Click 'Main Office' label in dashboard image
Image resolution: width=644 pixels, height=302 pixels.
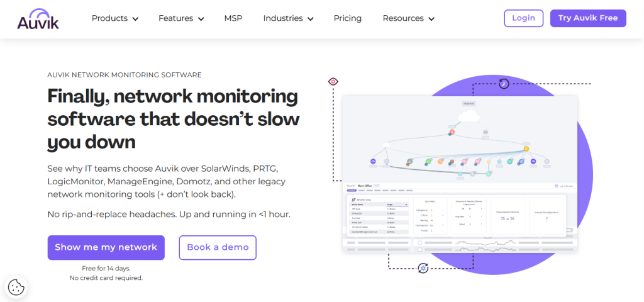coord(365,186)
